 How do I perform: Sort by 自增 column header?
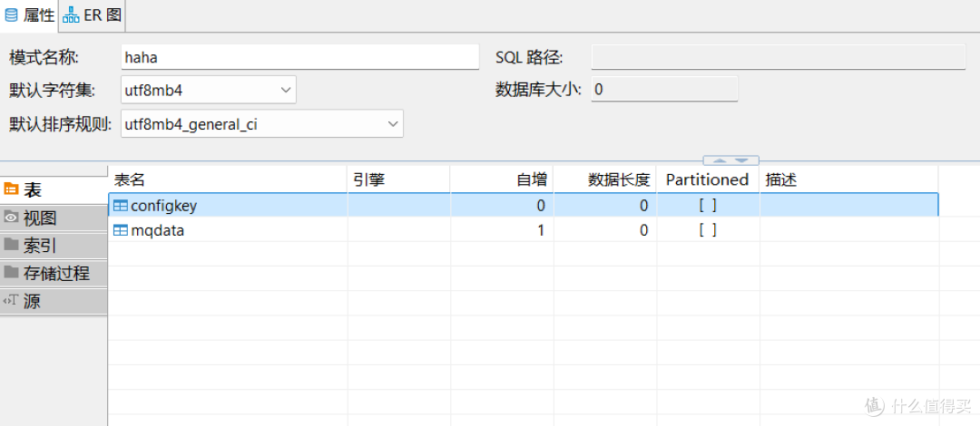click(502, 179)
